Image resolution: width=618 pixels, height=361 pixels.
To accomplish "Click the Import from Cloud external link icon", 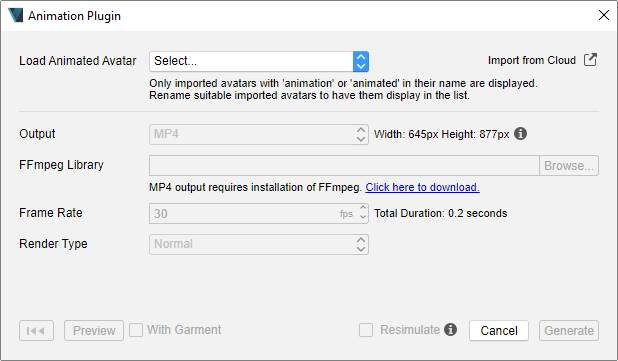I will pyautogui.click(x=590, y=60).
